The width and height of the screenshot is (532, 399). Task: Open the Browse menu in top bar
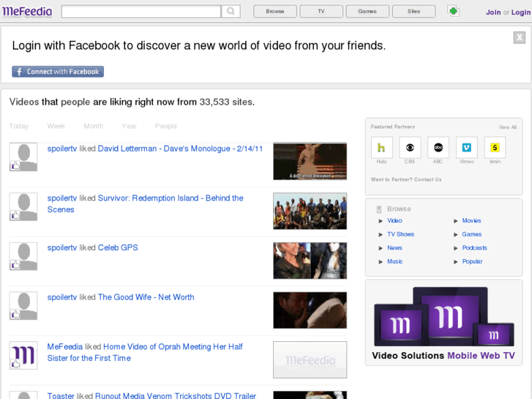275,12
